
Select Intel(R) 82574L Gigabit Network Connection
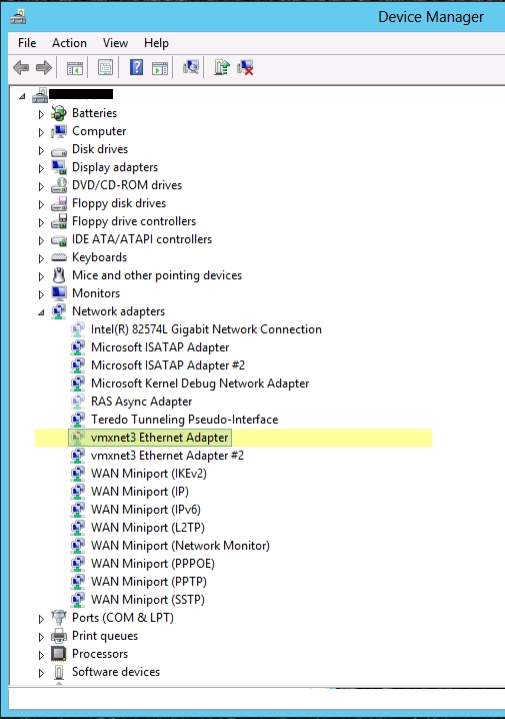pyautogui.click(x=206, y=329)
